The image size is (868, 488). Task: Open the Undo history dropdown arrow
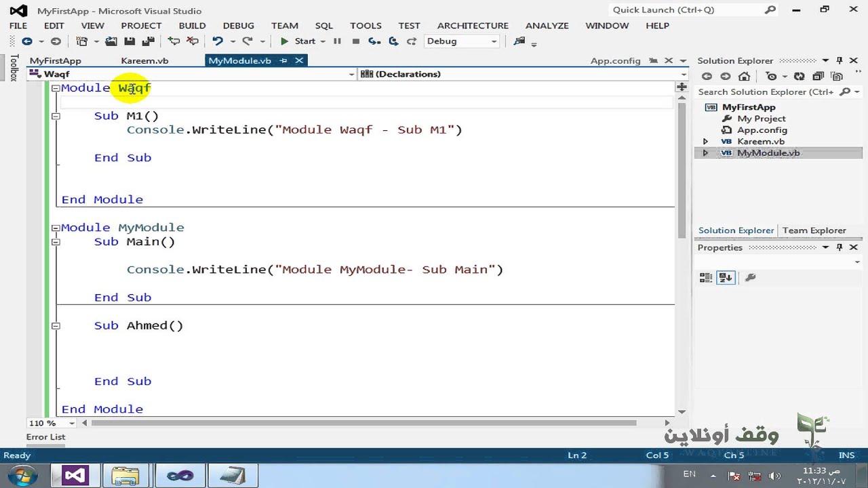coord(232,41)
